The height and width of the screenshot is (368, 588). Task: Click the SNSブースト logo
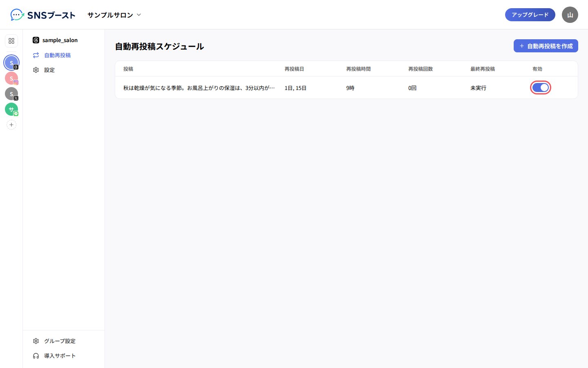pyautogui.click(x=43, y=15)
